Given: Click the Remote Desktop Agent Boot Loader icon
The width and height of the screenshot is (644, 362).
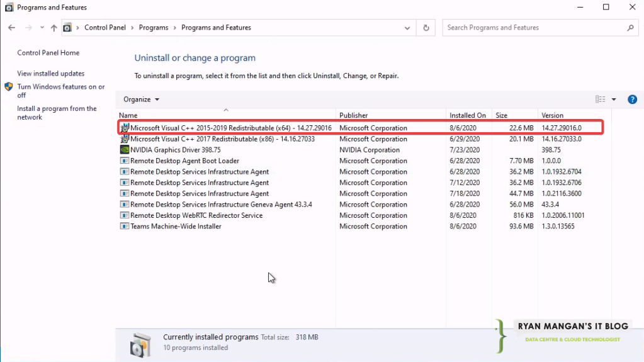Looking at the screenshot, I should click(125, 161).
